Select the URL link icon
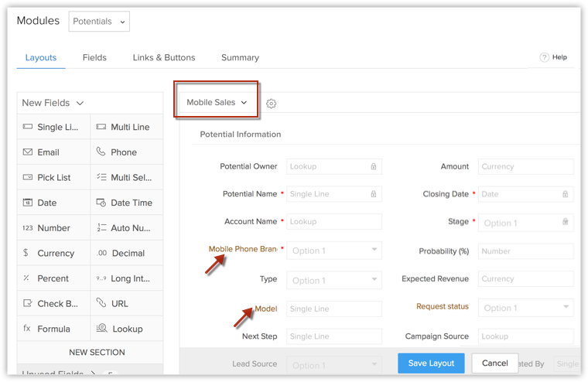The width and height of the screenshot is (588, 382). coord(101,303)
